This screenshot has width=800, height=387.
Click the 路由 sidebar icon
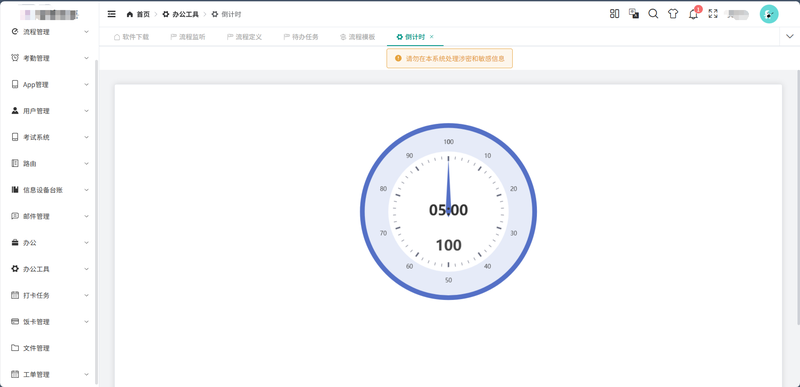point(15,164)
